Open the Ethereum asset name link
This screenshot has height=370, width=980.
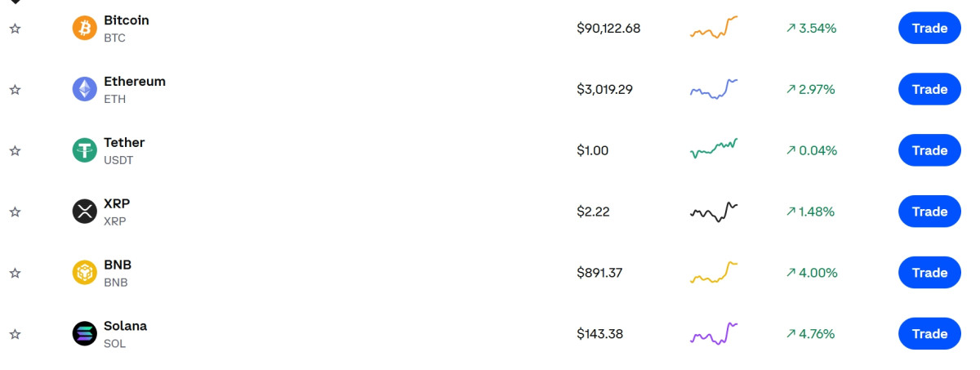click(135, 82)
